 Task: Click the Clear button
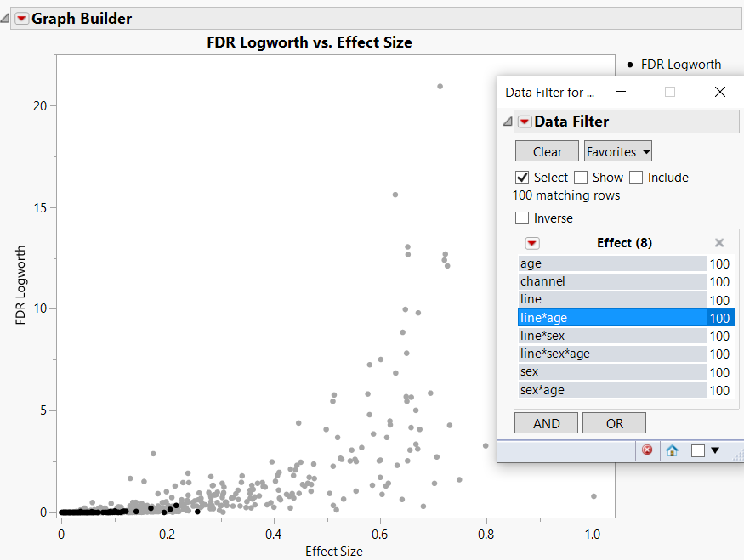546,151
